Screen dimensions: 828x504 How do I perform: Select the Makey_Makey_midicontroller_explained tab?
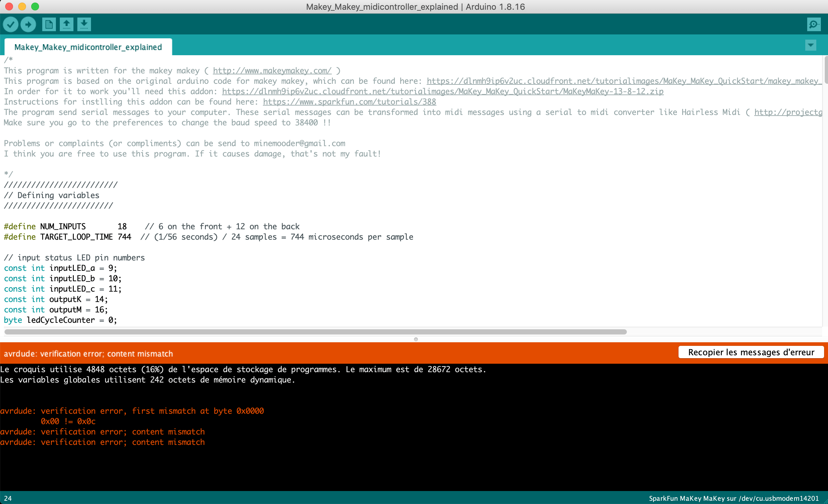88,47
